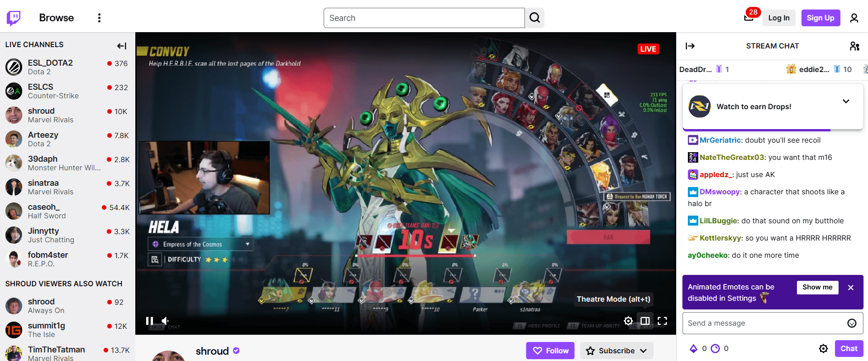Click ay0cheeko username in chat
This screenshot has width=868, height=361.
pos(708,255)
